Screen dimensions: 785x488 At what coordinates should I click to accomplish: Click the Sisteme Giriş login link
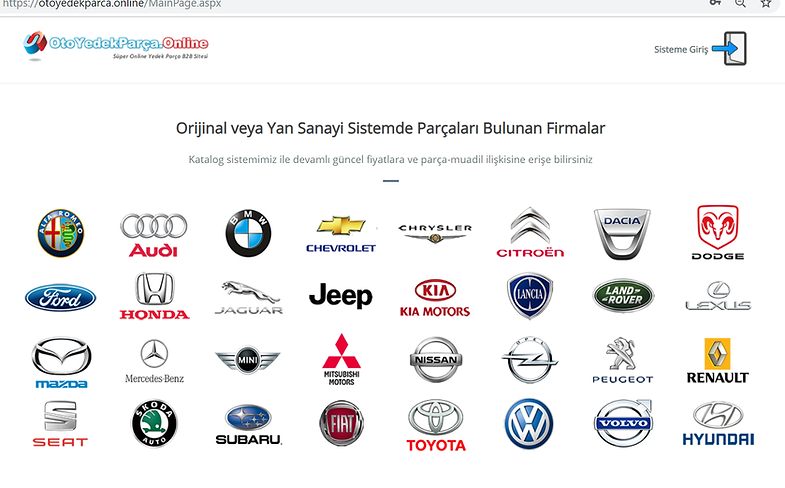[681, 50]
